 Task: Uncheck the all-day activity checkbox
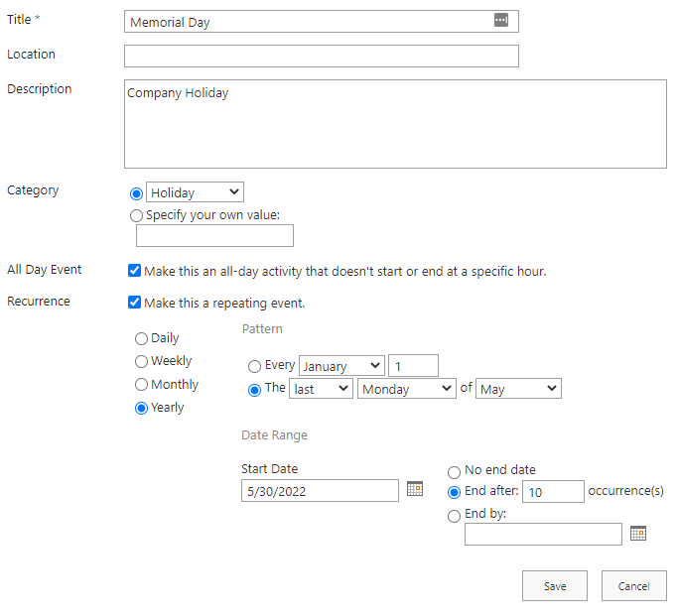134,271
